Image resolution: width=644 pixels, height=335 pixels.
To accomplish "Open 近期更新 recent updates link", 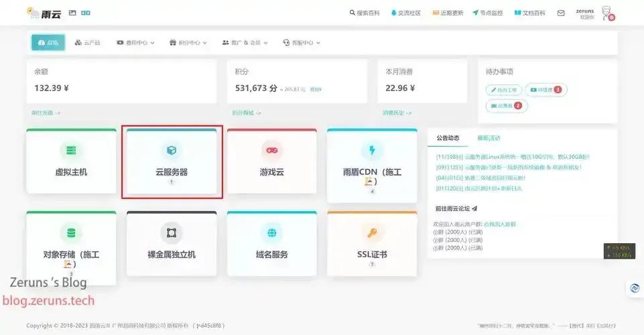I will [x=448, y=13].
